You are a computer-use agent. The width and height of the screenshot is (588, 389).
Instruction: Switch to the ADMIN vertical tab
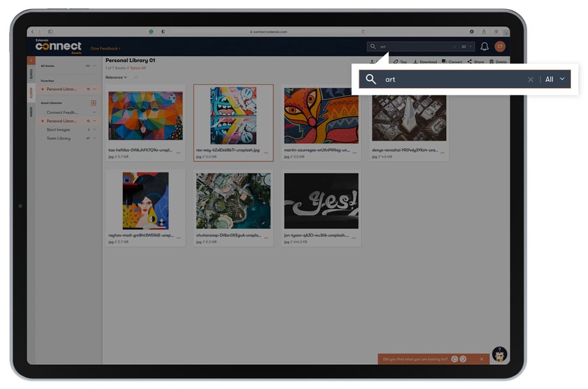31,112
